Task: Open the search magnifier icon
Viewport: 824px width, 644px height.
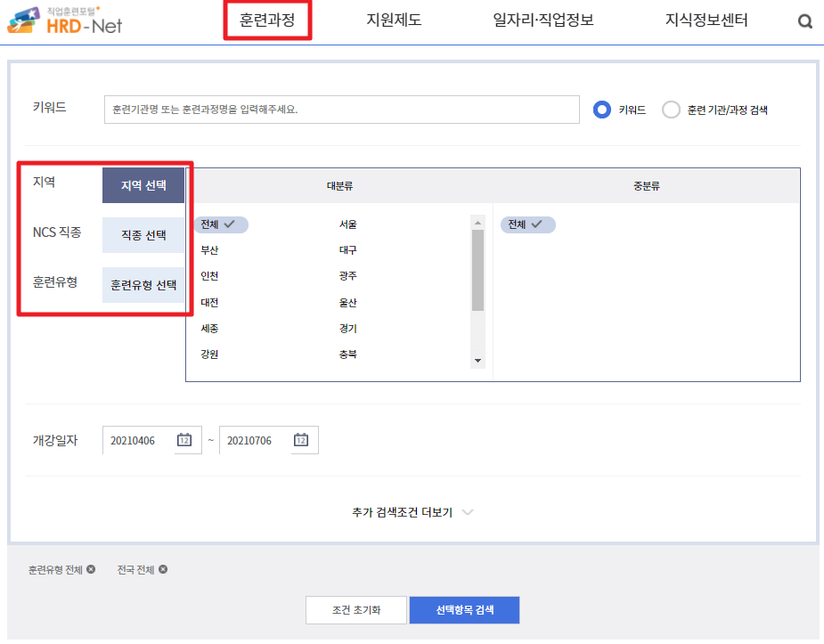Action: click(804, 21)
